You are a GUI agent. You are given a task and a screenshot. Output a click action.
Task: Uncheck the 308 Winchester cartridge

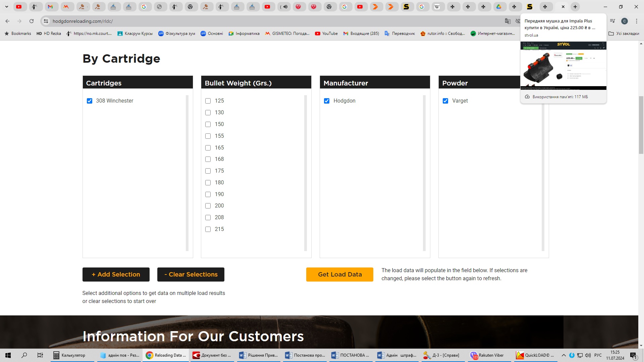(90, 101)
